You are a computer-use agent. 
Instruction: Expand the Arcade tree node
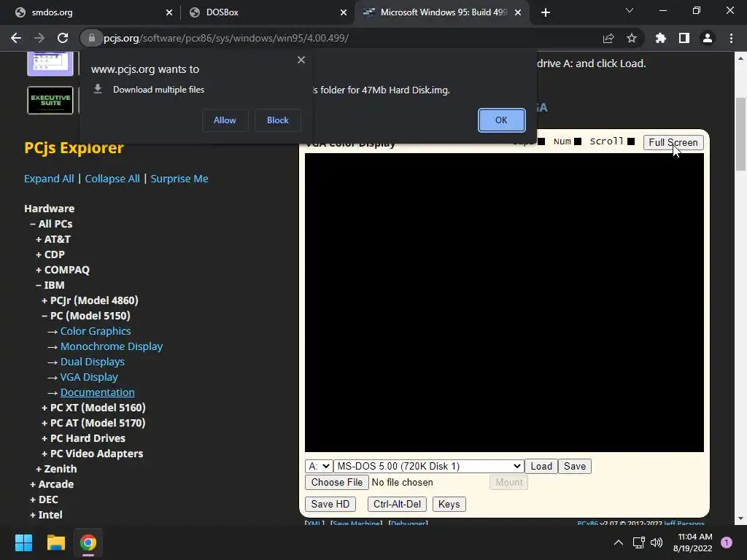tap(52, 484)
